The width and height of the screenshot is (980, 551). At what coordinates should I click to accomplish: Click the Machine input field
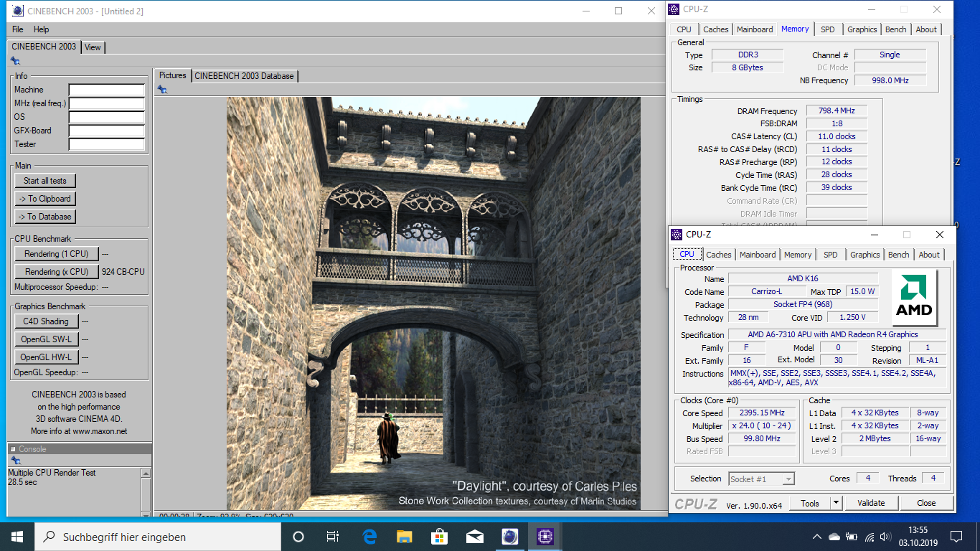click(x=107, y=90)
